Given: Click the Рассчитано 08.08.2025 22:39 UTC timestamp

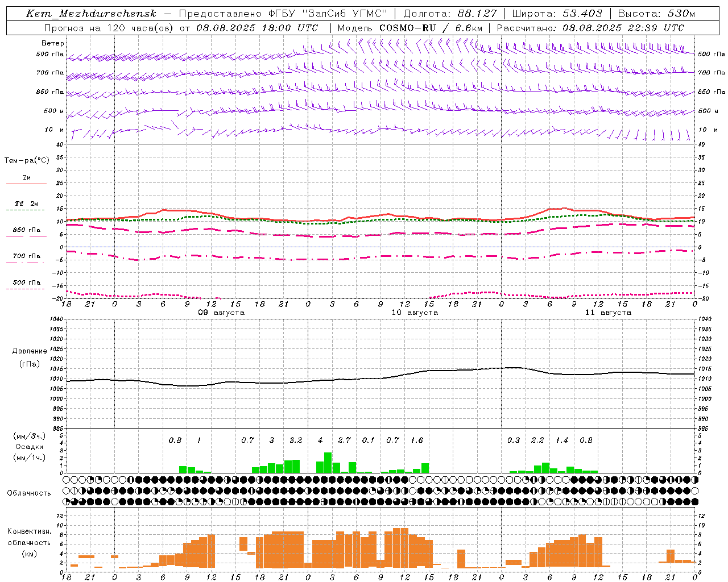Looking at the screenshot, I should pyautogui.click(x=590, y=28).
